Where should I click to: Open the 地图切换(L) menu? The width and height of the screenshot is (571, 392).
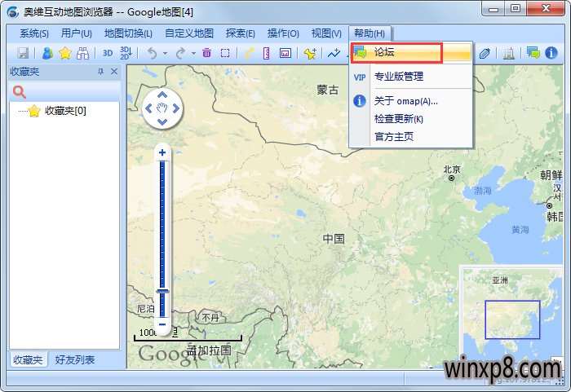128,33
